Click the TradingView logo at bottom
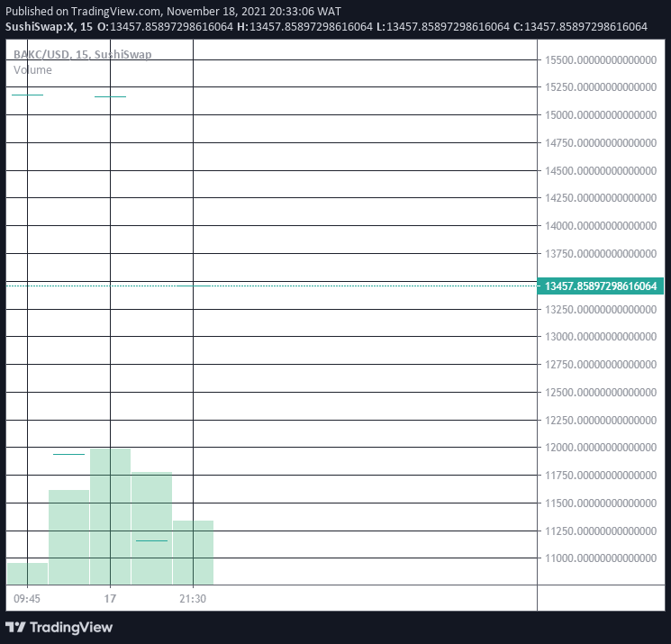This screenshot has height=644, width=671. tap(59, 627)
